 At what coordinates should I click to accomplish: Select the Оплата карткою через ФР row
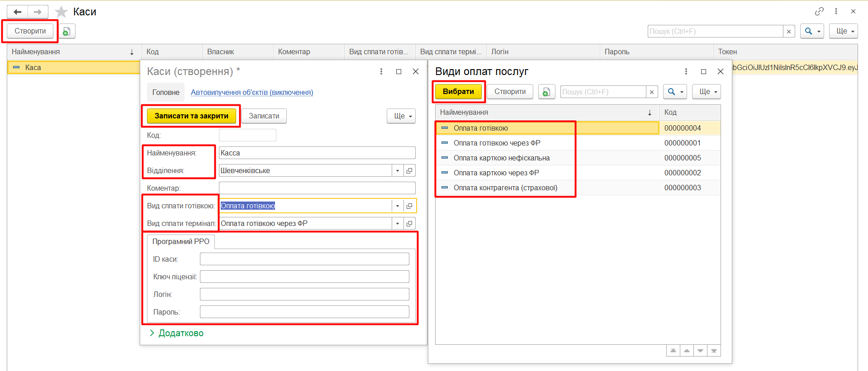[496, 173]
